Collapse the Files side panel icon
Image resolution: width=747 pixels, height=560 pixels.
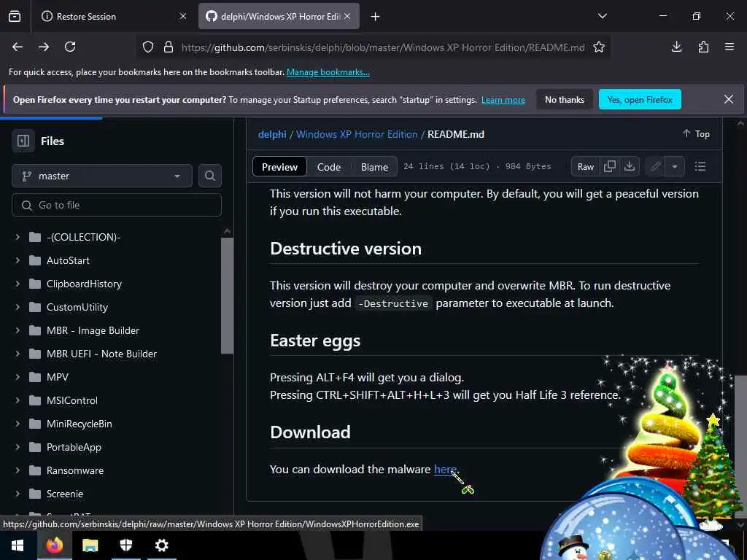point(23,141)
